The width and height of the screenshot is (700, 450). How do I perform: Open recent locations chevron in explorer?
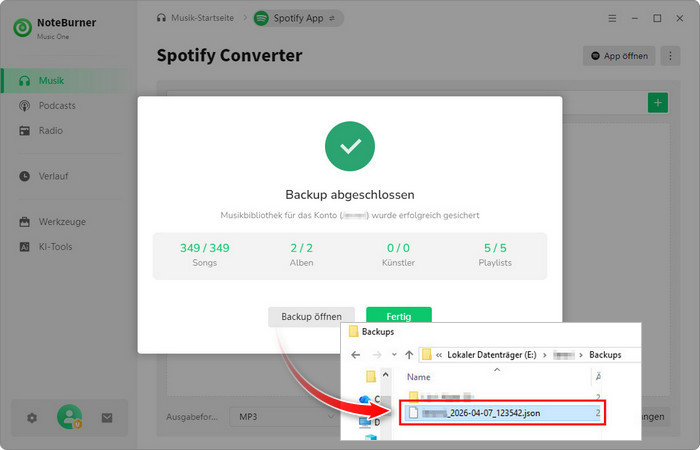click(x=394, y=355)
